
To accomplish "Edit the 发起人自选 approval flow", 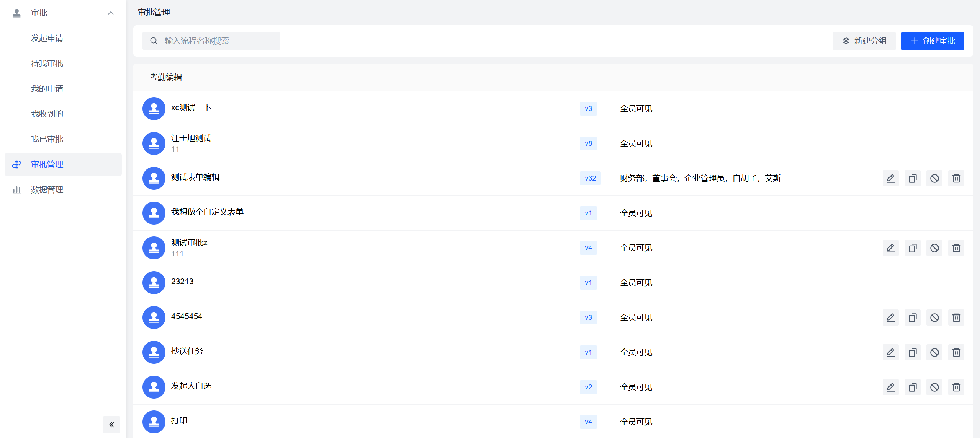I will coord(890,387).
